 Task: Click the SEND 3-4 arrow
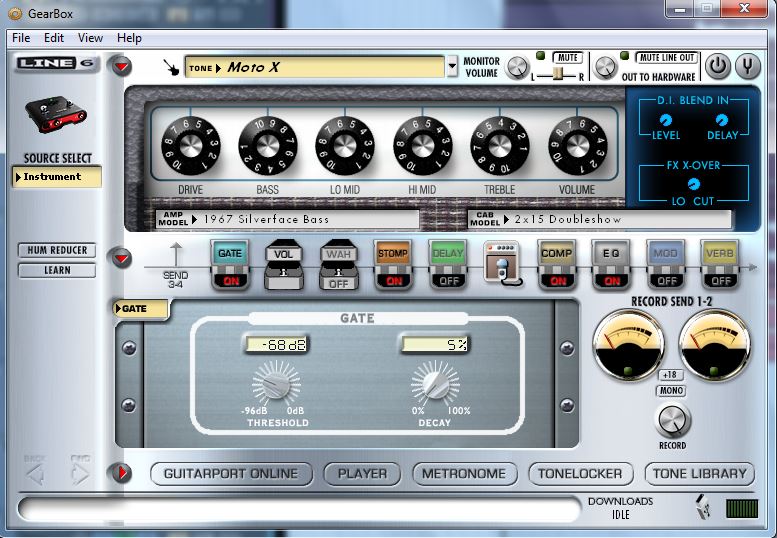tap(176, 255)
